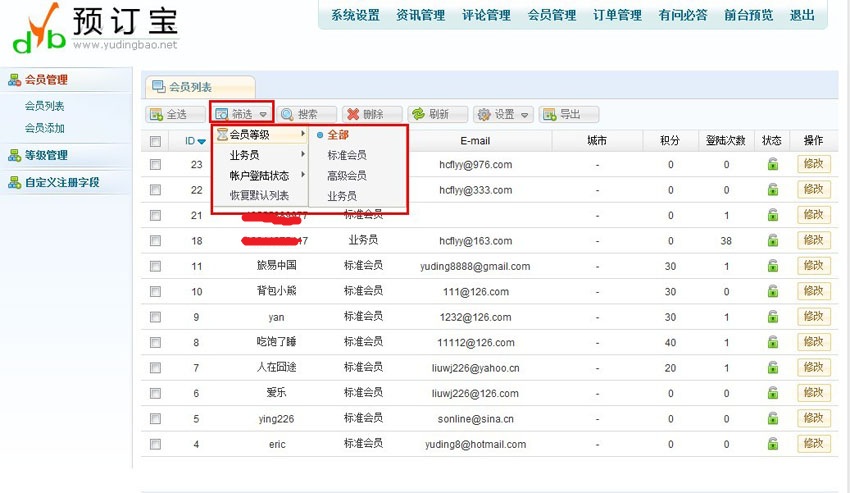850x493 pixels.
Task: Open the 筛选 dropdown arrow
Action: click(263, 114)
